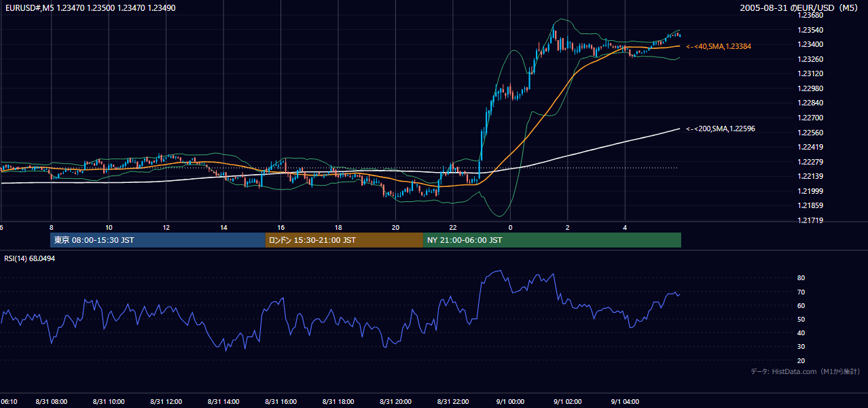The height and width of the screenshot is (408, 868).
Task: Click price axis value 1.21999
Action: (x=810, y=191)
